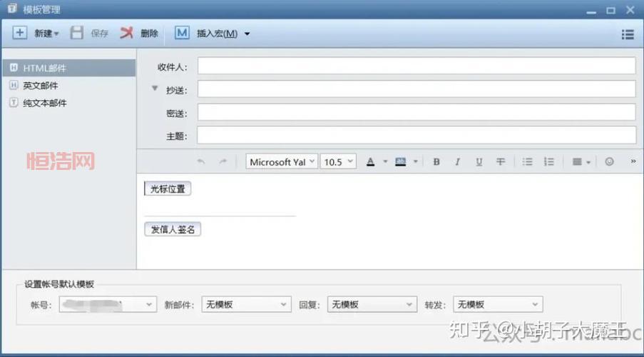
Task: Click the 发信人签名 macro button
Action: (172, 229)
